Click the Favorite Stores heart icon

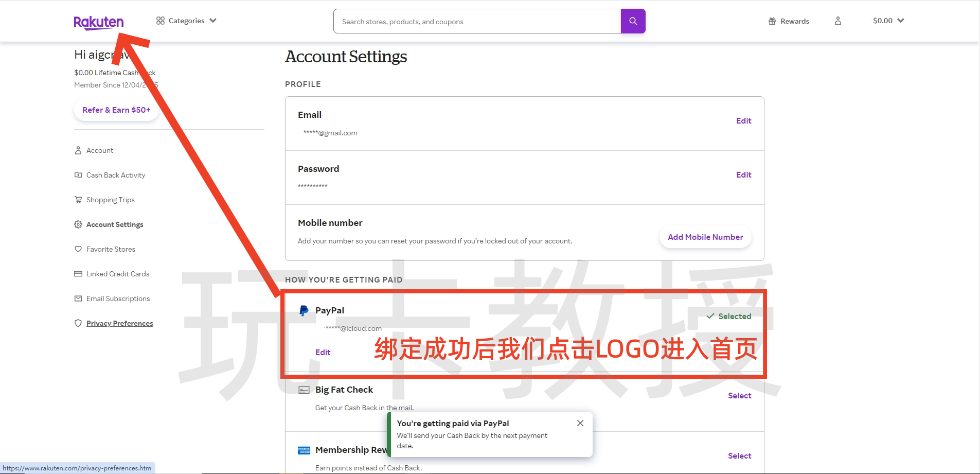point(78,249)
